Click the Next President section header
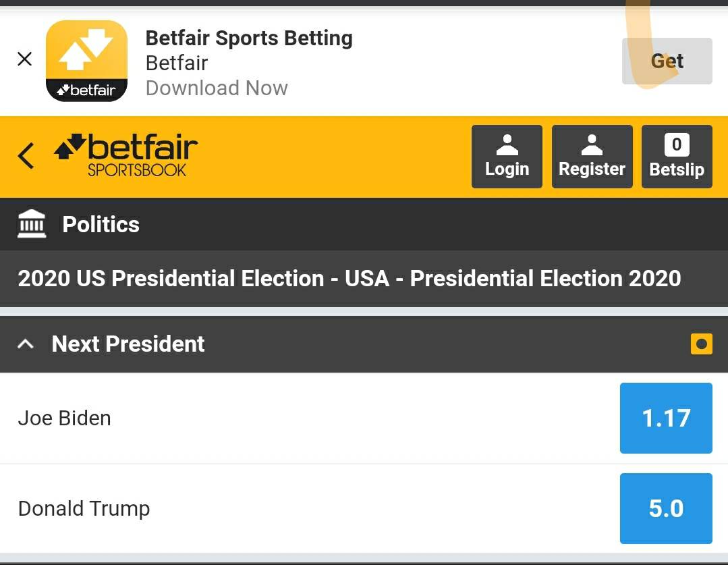728x565 pixels. pos(364,344)
